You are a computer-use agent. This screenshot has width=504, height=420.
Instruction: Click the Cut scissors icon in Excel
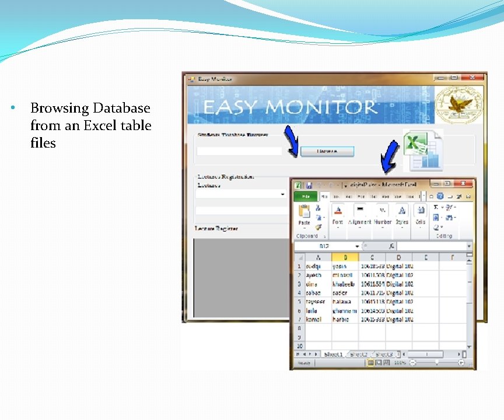(x=318, y=208)
